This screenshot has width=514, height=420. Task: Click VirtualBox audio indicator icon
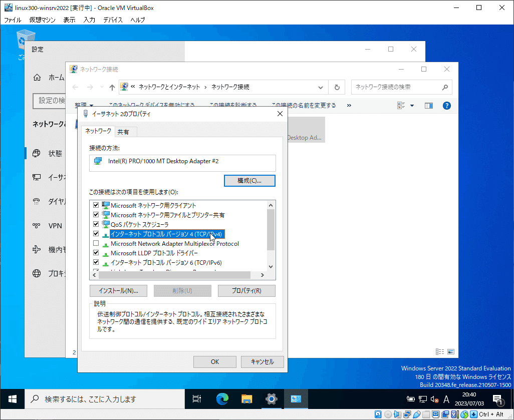397,414
